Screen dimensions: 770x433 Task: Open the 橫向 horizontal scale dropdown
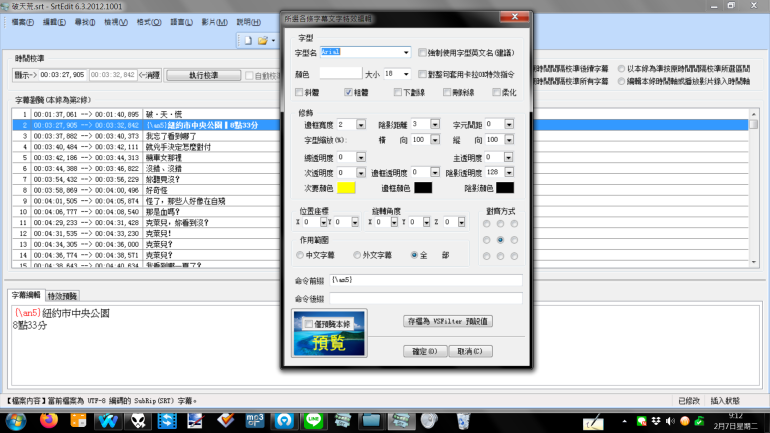(435, 140)
